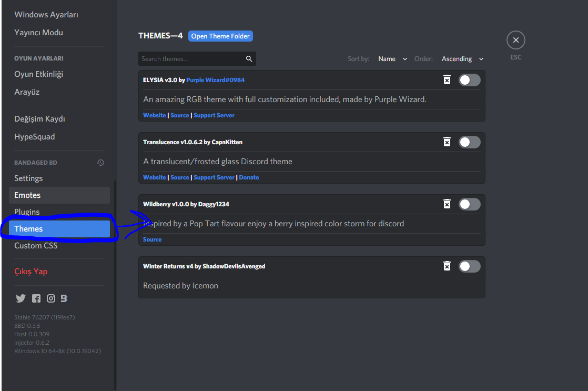This screenshot has height=391, width=588.
Task: Open the HypeSquad section
Action: pos(59,137)
